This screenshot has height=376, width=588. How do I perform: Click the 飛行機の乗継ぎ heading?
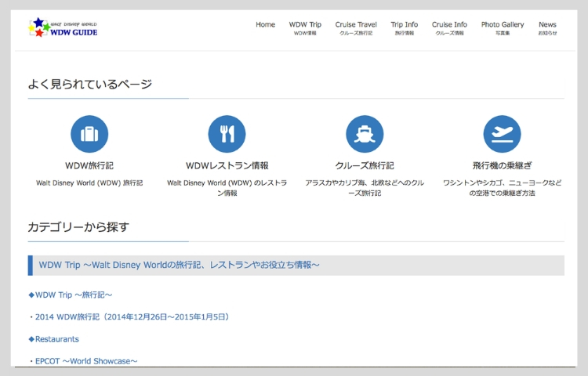[x=502, y=165]
